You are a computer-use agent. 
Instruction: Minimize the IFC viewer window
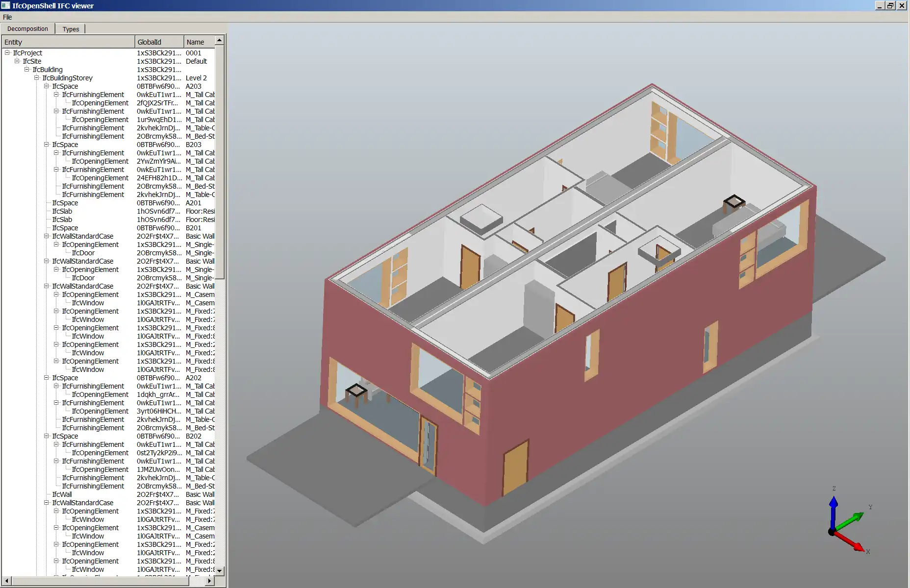tap(880, 5)
